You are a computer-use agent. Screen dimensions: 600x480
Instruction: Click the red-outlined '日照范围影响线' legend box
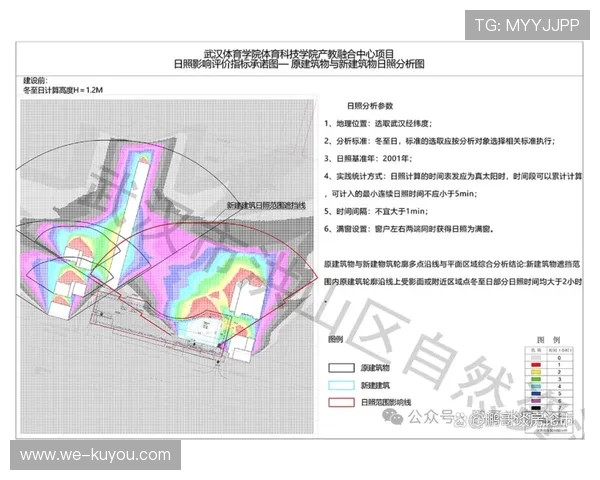coord(341,402)
